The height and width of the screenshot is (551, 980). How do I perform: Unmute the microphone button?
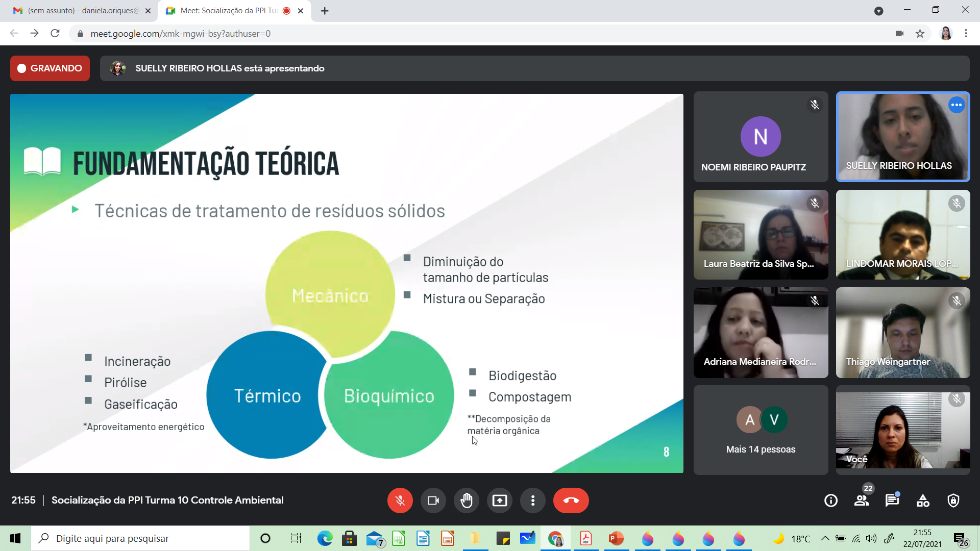[x=400, y=500]
